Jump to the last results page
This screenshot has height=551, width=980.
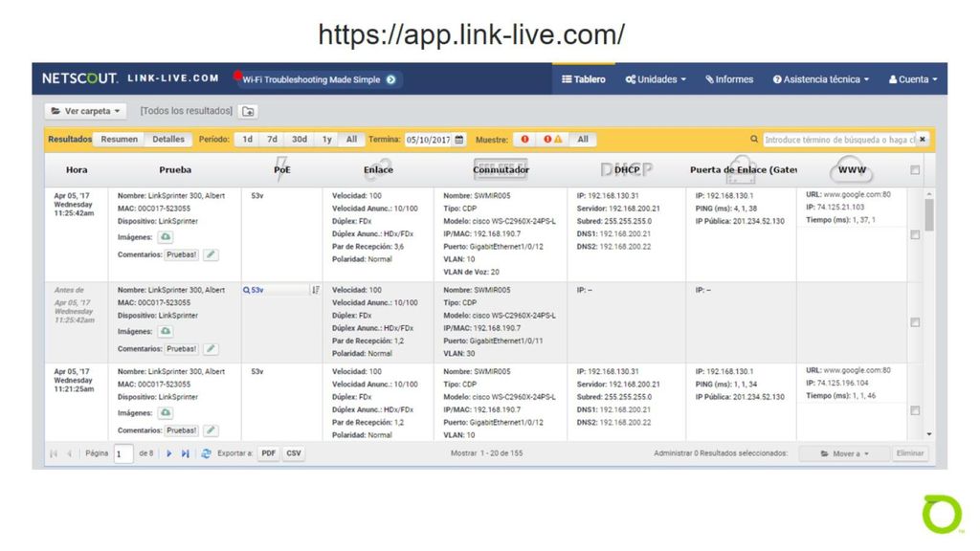click(186, 453)
